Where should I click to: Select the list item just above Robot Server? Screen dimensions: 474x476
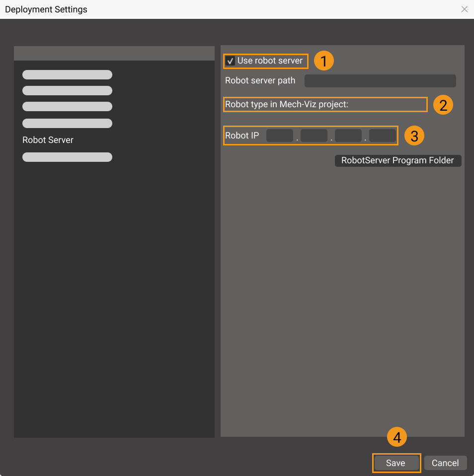pos(67,123)
